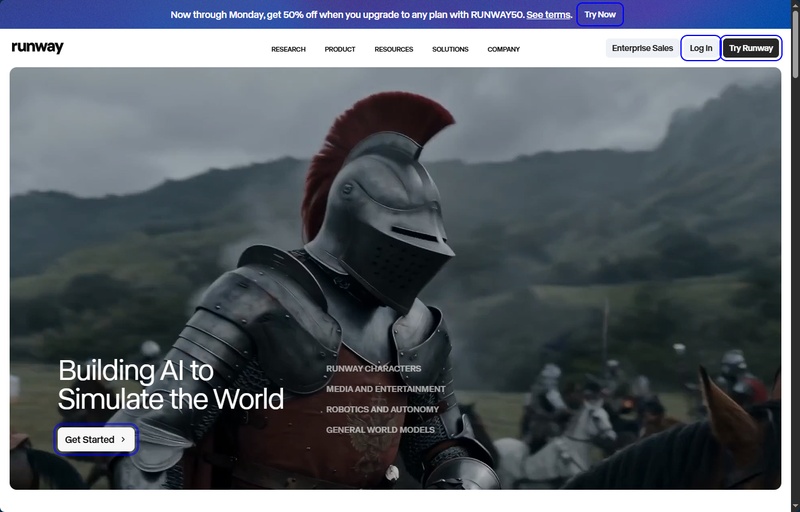The image size is (800, 512).
Task: Click Try Now in the promo banner
Action: (600, 14)
